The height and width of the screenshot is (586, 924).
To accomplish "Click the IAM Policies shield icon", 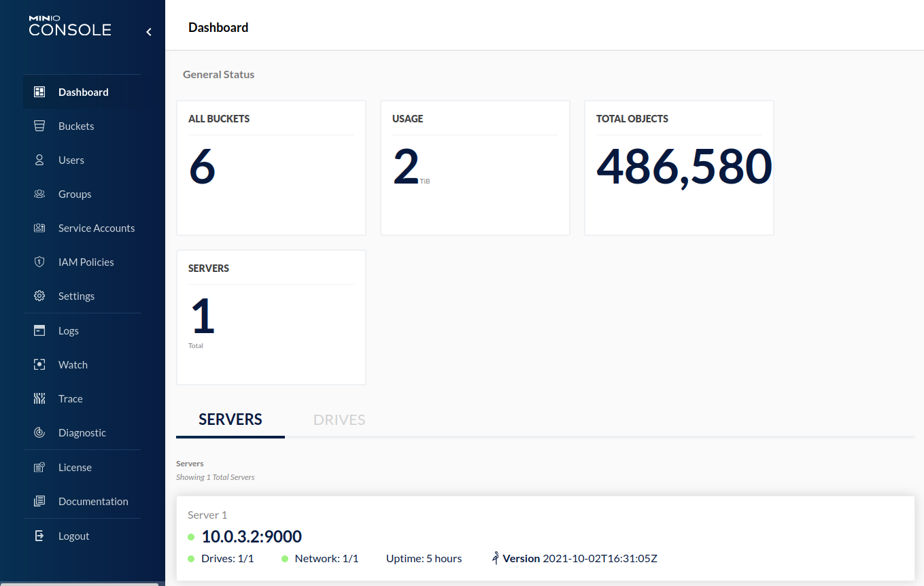I will pos(39,262).
